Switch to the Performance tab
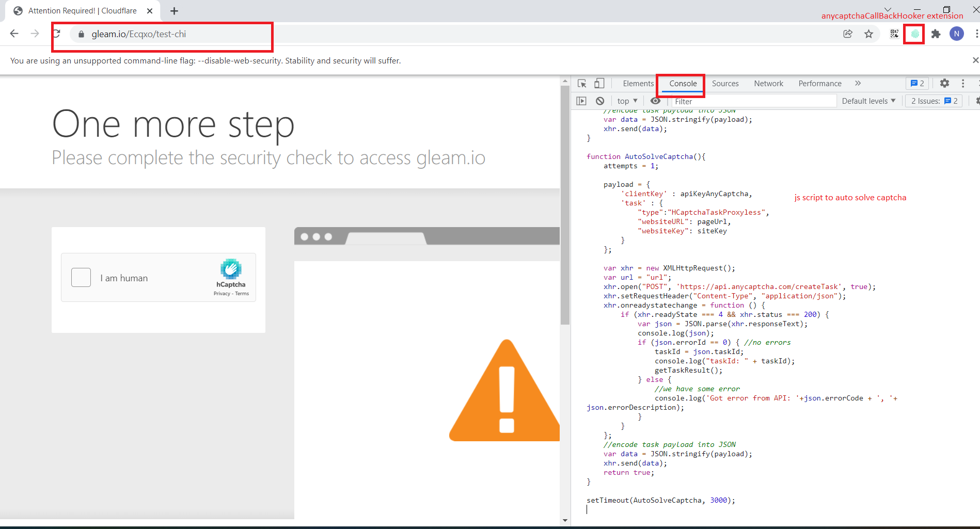The width and height of the screenshot is (980, 529). (820, 84)
